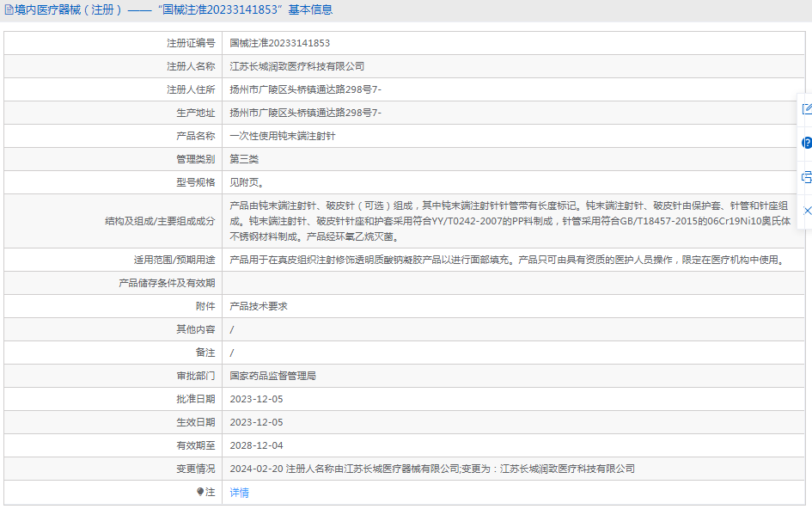Click the document icon before the page title
812x509 pixels.
click(x=9, y=9)
